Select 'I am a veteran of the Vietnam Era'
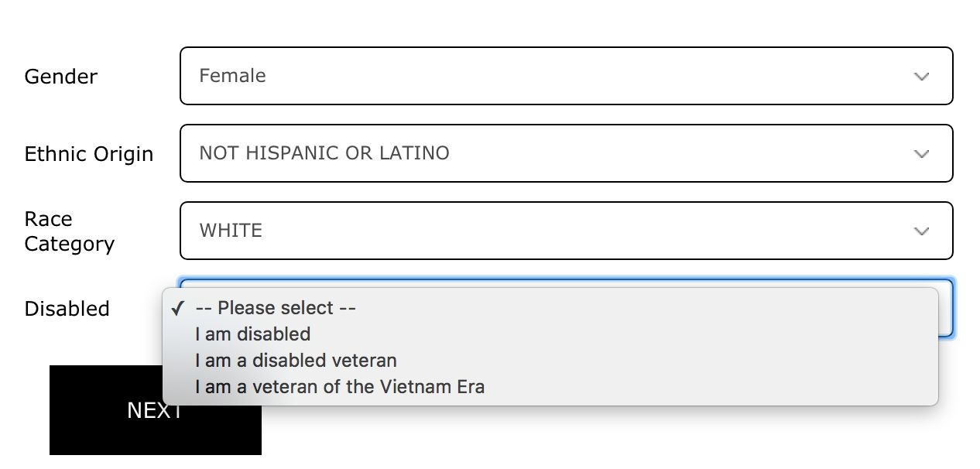The width and height of the screenshot is (980, 469). click(x=340, y=386)
